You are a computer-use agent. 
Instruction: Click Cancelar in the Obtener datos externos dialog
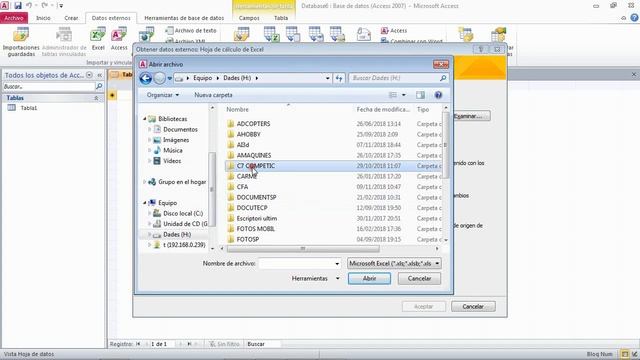(x=473, y=307)
